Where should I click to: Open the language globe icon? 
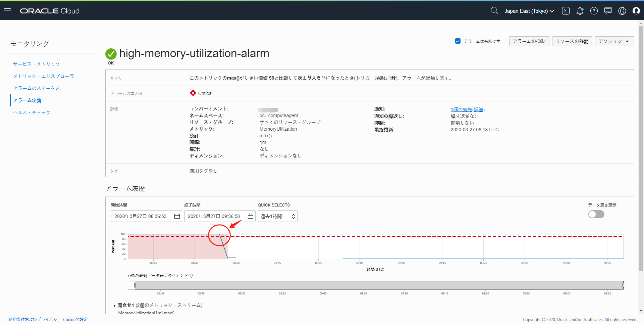pyautogui.click(x=622, y=11)
